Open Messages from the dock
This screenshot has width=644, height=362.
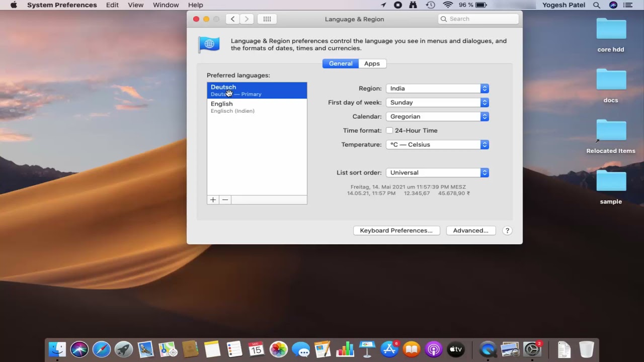click(301, 349)
